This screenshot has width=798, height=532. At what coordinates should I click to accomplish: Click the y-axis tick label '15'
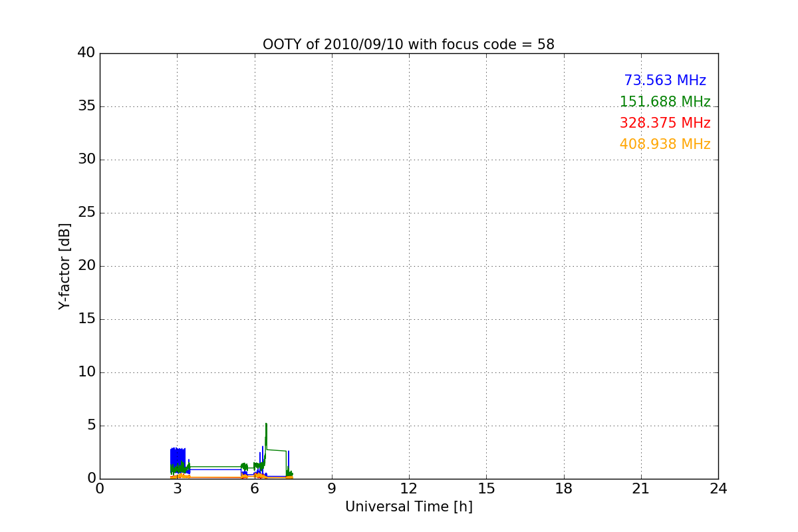point(86,319)
